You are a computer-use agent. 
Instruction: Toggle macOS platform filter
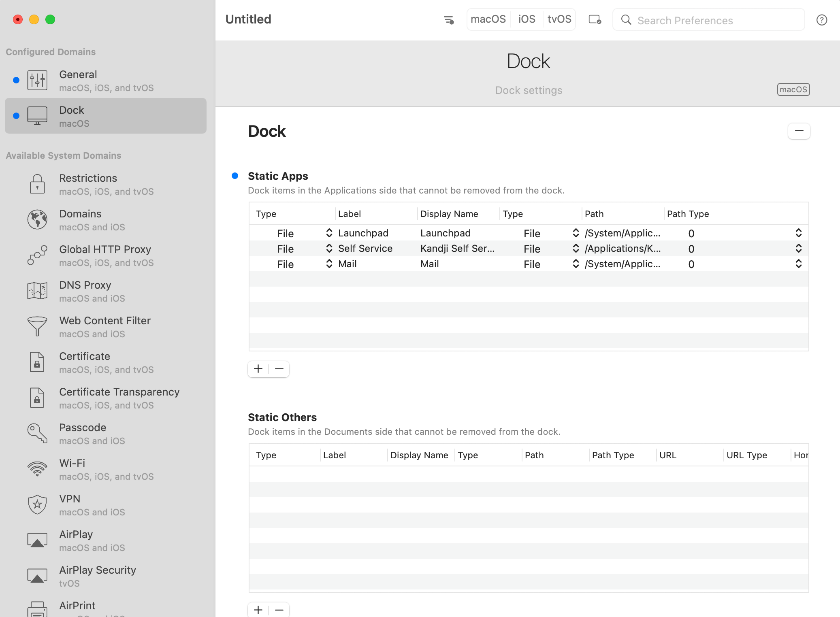coord(488,19)
